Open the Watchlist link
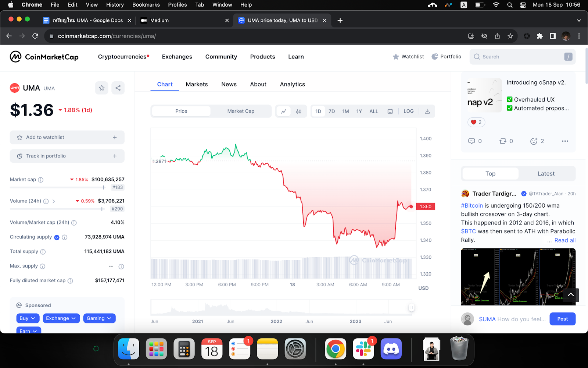 (x=408, y=57)
